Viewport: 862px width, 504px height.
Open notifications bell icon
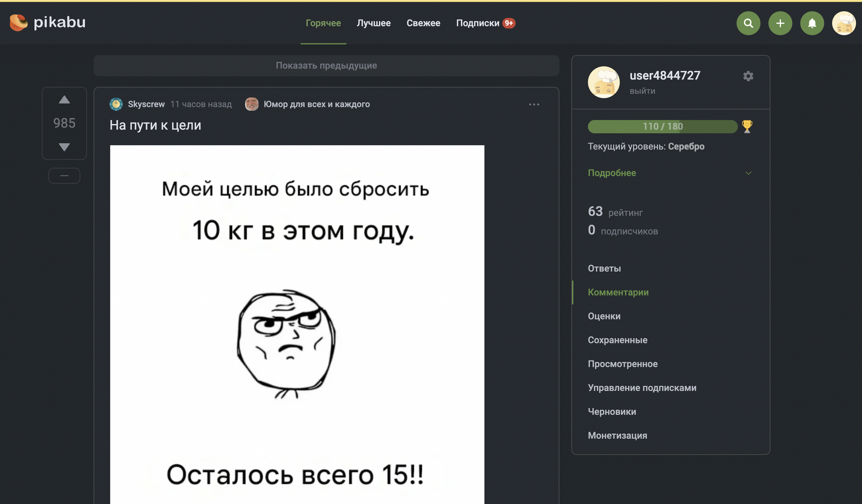coord(812,23)
